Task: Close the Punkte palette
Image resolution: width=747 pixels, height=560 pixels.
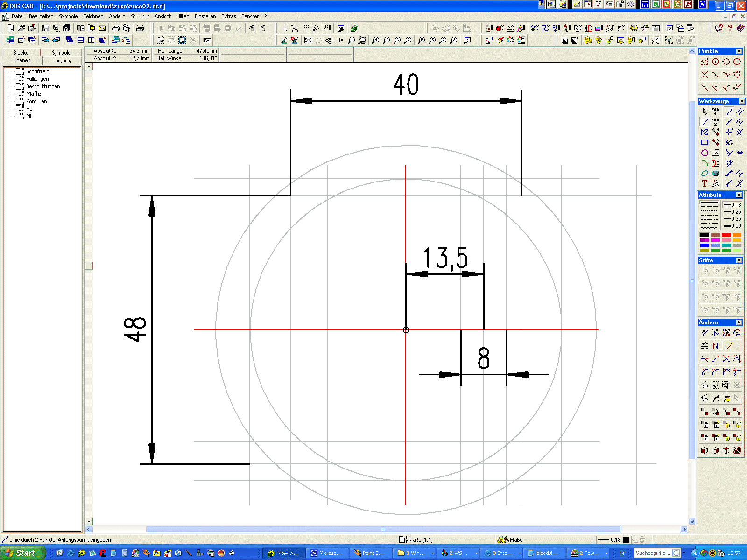Action: (739, 51)
